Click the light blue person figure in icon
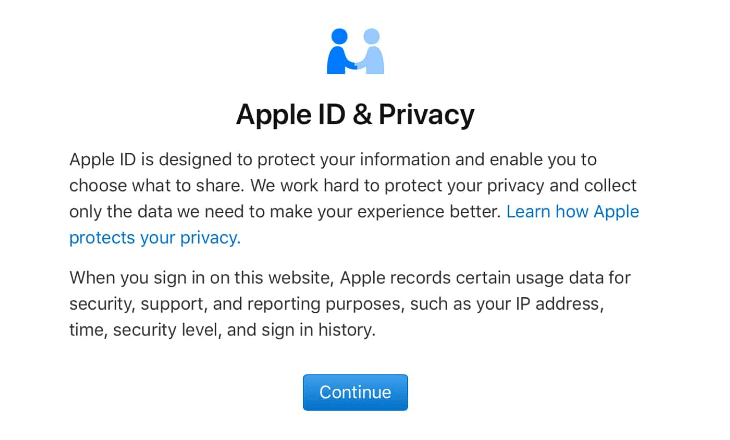730x440 pixels. coord(372,50)
